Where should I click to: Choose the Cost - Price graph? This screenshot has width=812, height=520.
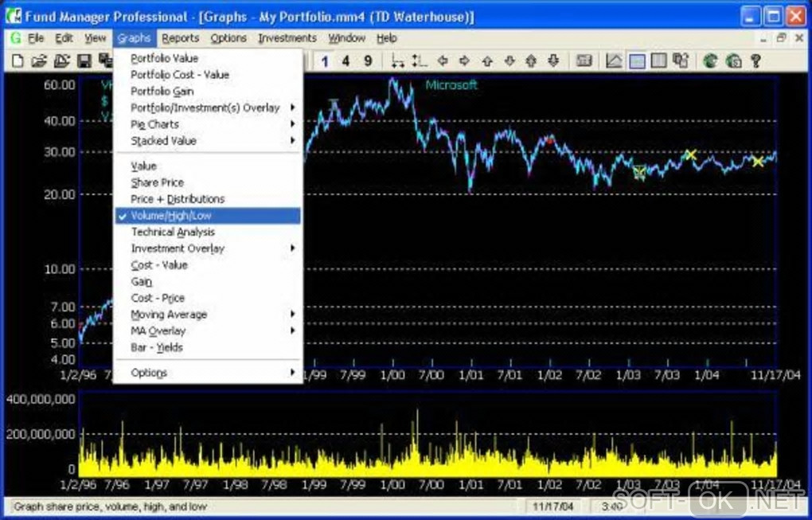tap(208, 299)
